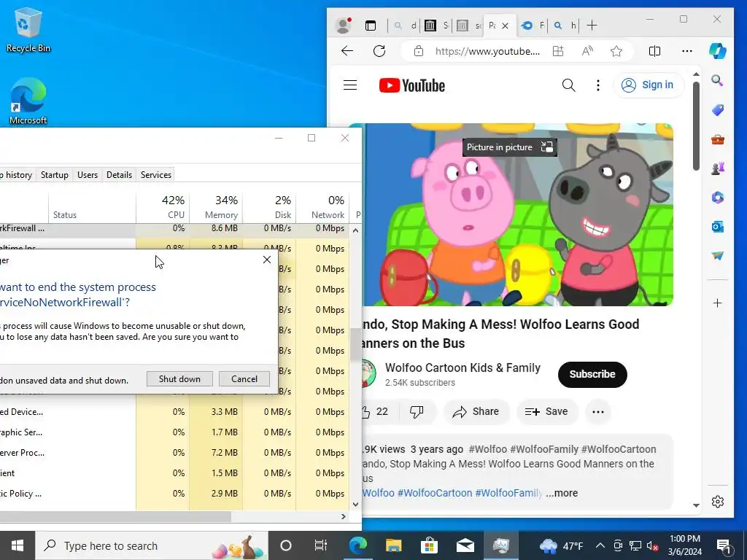Image resolution: width=747 pixels, height=560 pixels.
Task: View site info lock icon in address bar
Action: (418, 51)
